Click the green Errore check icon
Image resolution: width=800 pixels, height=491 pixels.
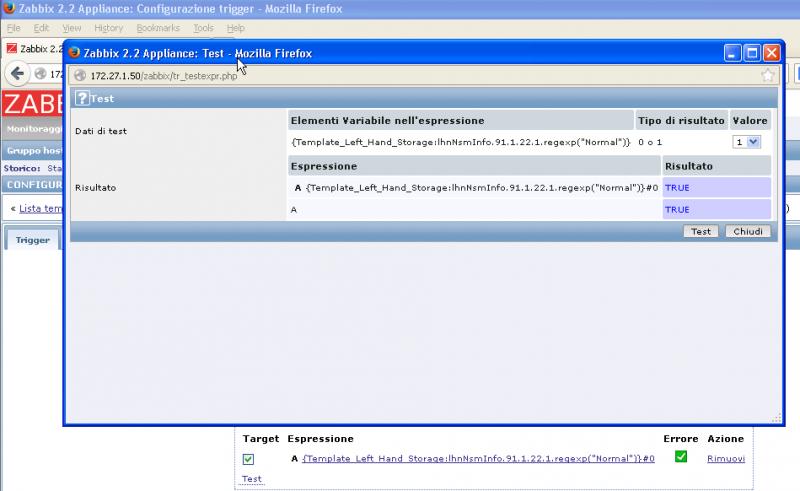[x=681, y=456]
